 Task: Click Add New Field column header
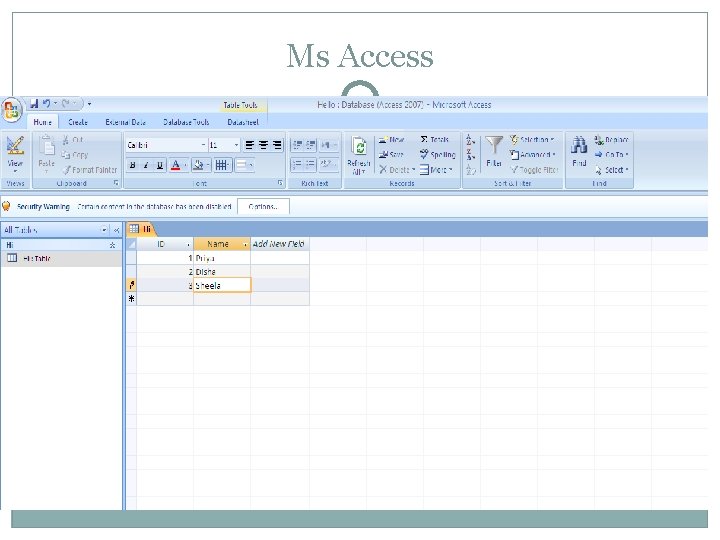(279, 244)
